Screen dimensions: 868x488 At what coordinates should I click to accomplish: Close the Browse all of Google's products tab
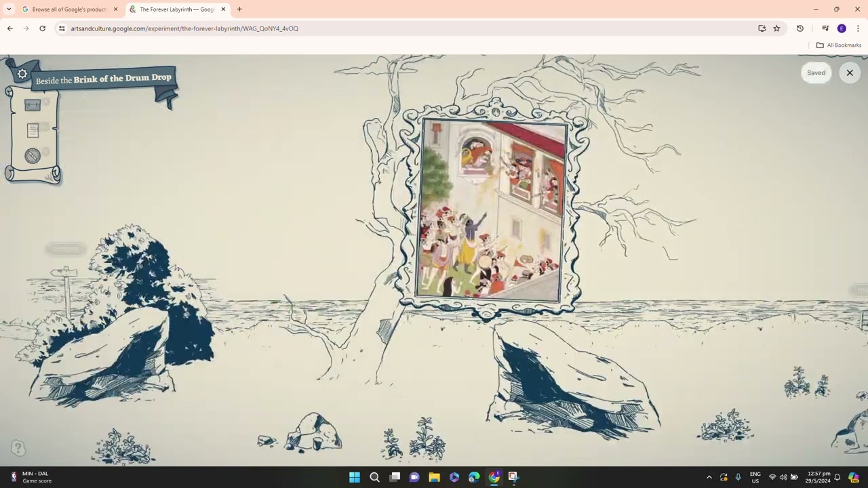click(115, 9)
